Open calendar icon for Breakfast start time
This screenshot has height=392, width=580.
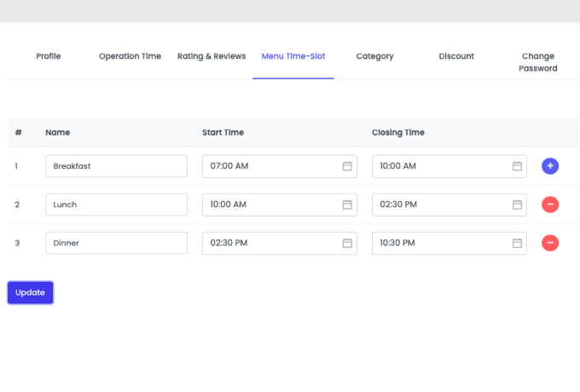pyautogui.click(x=347, y=166)
